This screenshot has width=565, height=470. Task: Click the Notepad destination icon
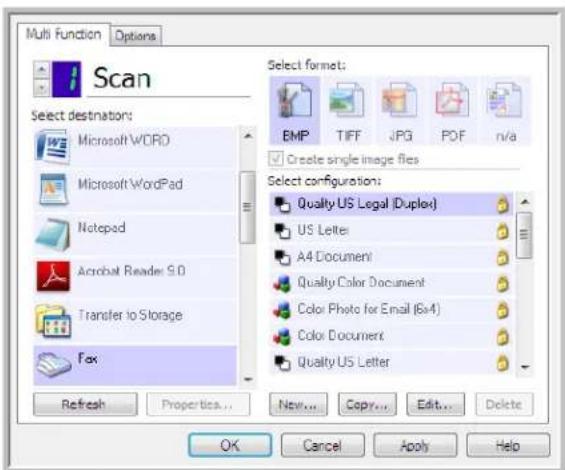click(53, 234)
